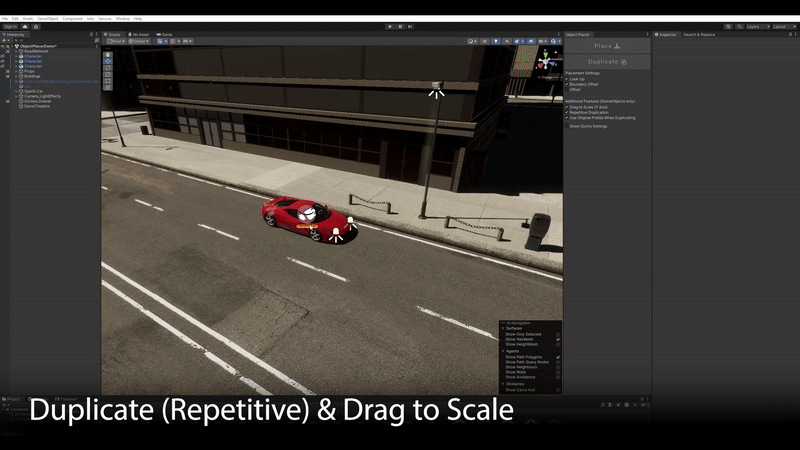Click the Duplicate button
Screen dimensions: 800x450
click(x=607, y=62)
